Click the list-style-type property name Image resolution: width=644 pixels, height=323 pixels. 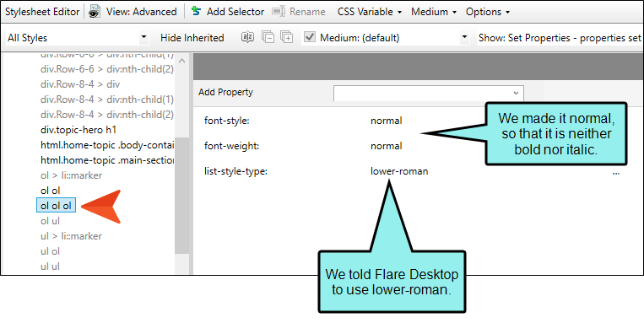235,171
